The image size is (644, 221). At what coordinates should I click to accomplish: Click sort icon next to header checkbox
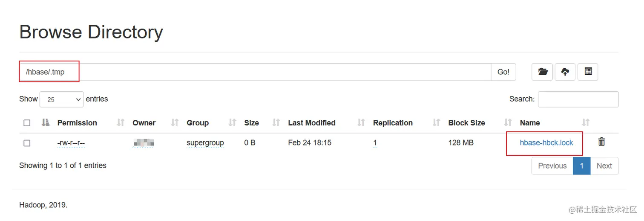click(46, 123)
